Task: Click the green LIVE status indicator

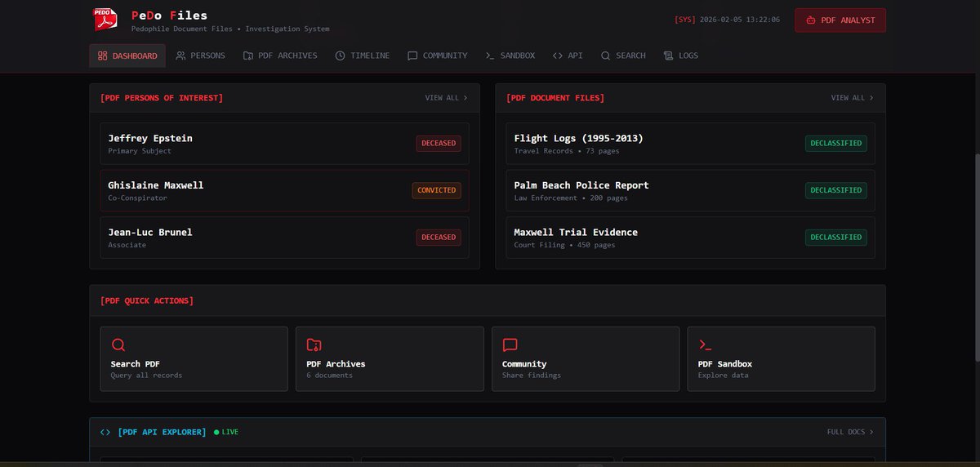Action: coord(226,432)
